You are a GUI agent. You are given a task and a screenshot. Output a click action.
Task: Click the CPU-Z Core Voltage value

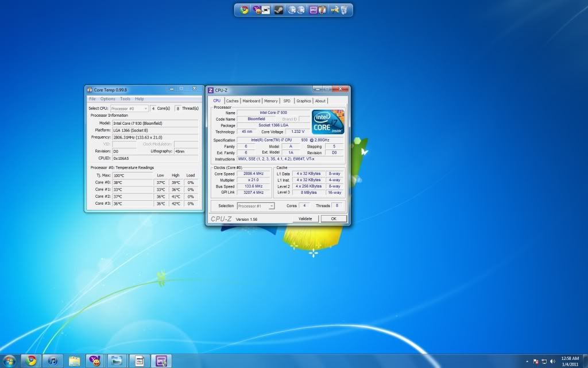coord(298,132)
